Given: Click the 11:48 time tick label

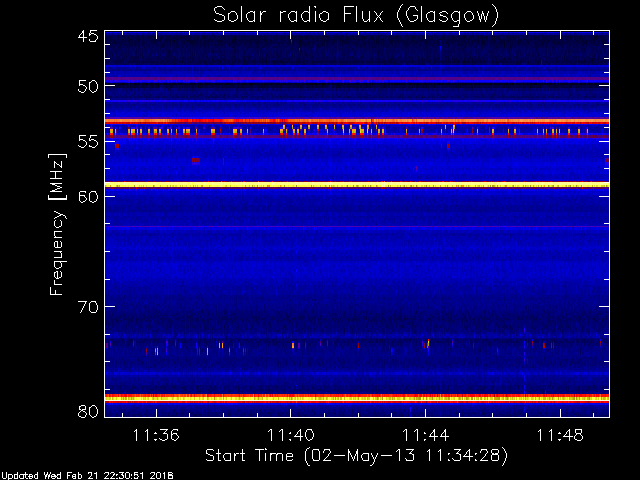Looking at the screenshot, I should tap(560, 435).
